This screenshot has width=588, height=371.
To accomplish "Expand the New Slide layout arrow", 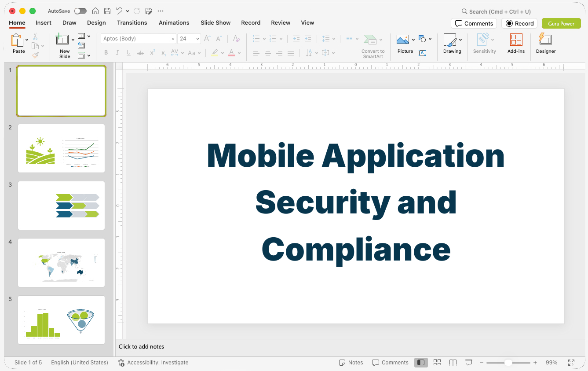I will point(73,40).
